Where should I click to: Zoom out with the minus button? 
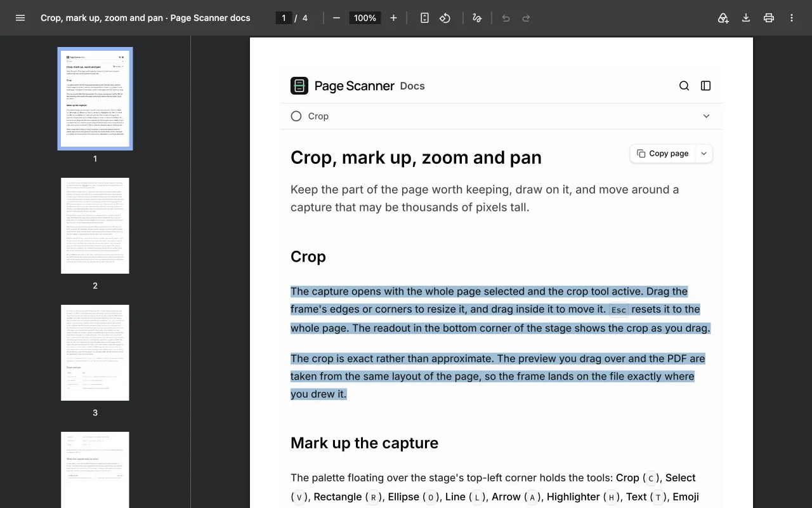(336, 18)
